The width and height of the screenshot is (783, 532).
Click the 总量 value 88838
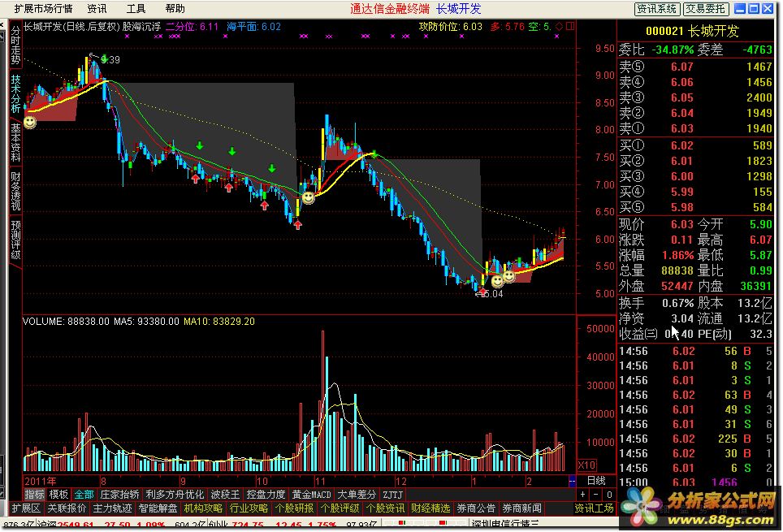[x=677, y=270]
